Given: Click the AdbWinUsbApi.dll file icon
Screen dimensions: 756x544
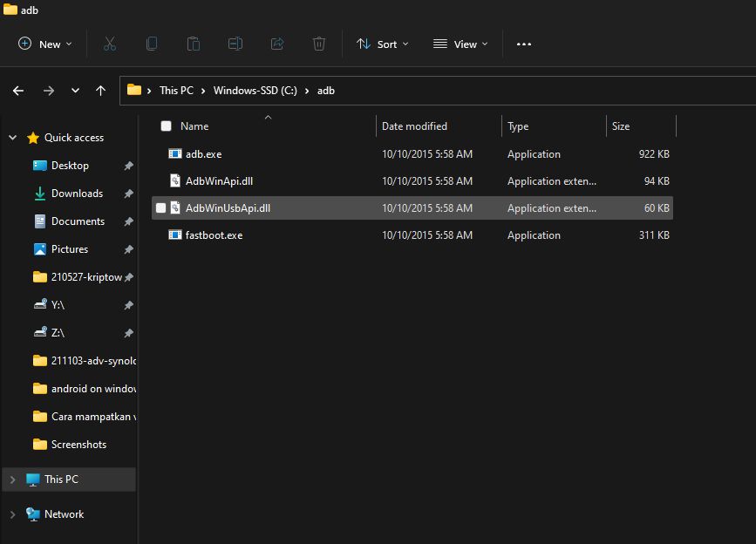Looking at the screenshot, I should (175, 207).
